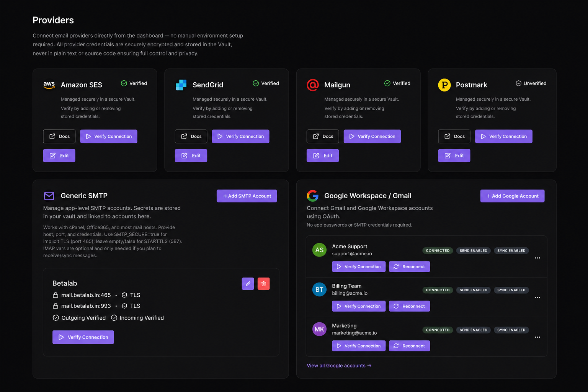Verify Connection for SendGrid

tap(241, 136)
